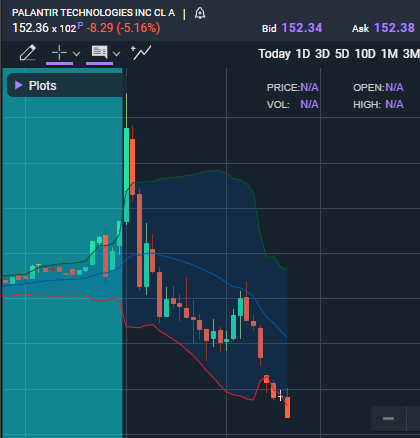Click the change value -8.29 (-5.16%)
This screenshot has height=438, width=420.
[123, 28]
